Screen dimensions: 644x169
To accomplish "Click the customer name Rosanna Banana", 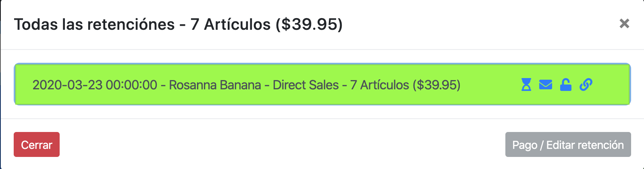I will pos(215,85).
